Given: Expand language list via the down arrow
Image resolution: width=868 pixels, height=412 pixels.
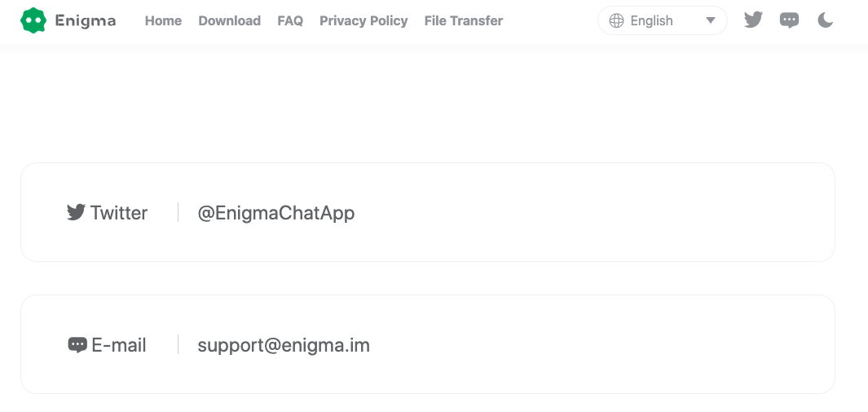Looking at the screenshot, I should click(710, 20).
